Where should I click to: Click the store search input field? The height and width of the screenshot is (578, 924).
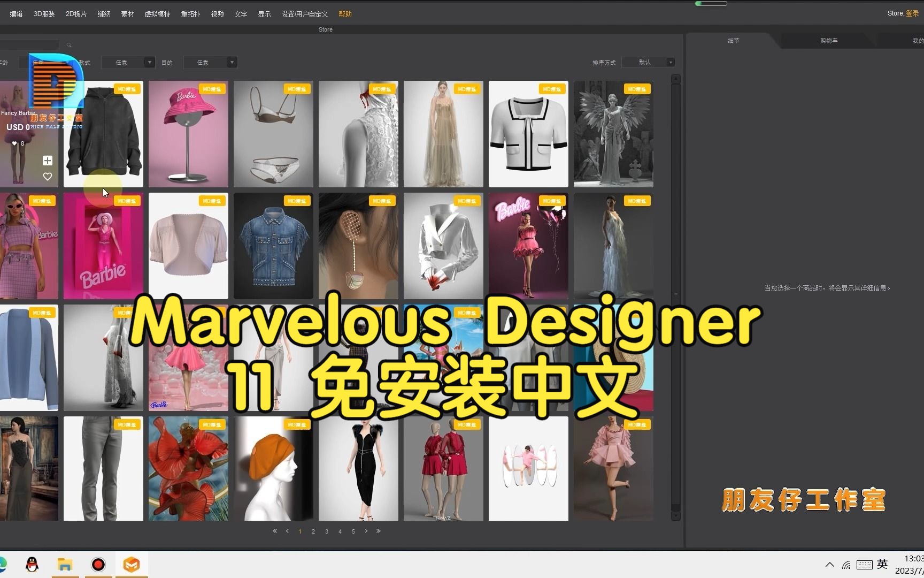tap(29, 45)
